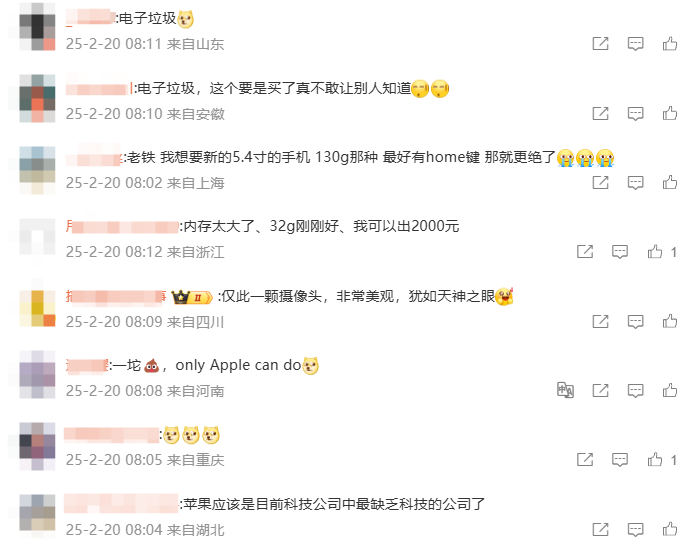Like the 重庆 comment with one like
This screenshot has width=694, height=552.
(x=655, y=460)
